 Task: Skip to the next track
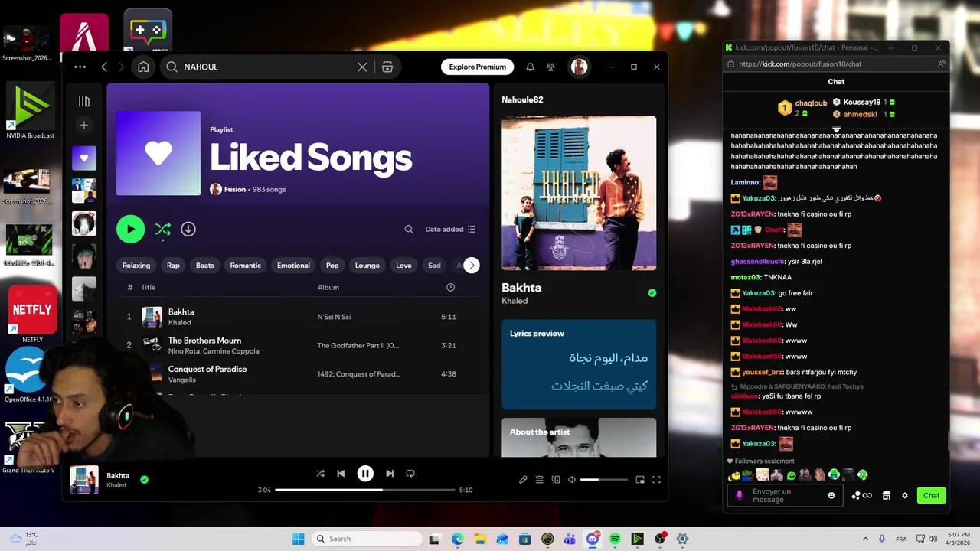point(390,474)
